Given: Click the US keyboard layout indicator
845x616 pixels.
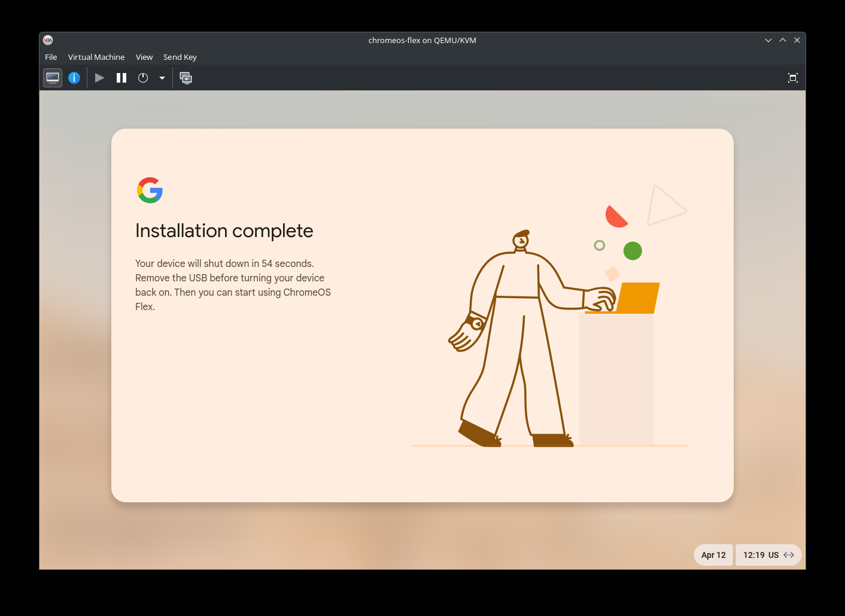Looking at the screenshot, I should [773, 555].
